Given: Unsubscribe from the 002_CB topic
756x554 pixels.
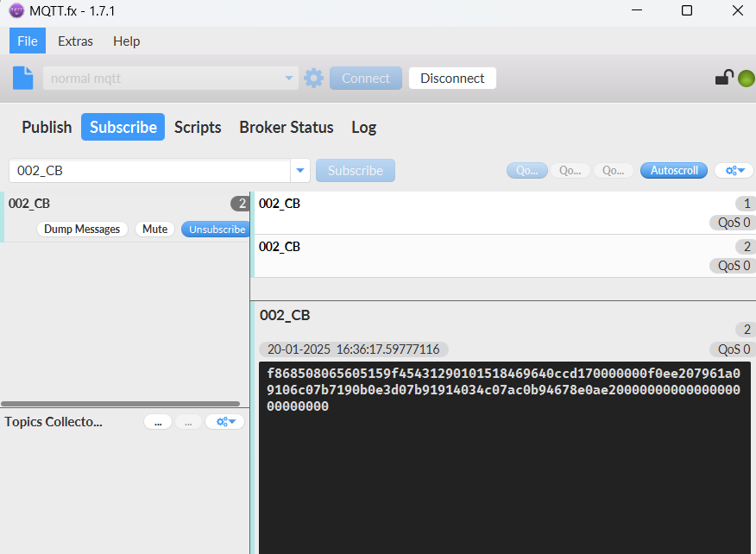Looking at the screenshot, I should tap(217, 229).
